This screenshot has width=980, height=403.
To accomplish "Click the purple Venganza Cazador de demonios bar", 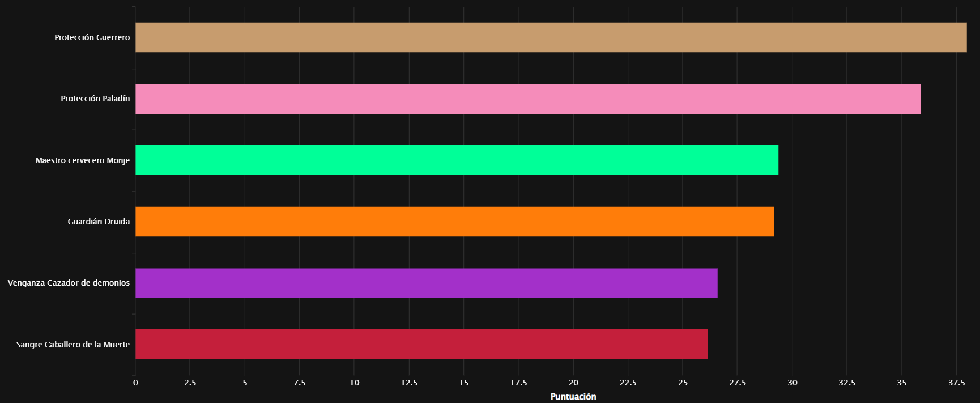I will coord(426,283).
